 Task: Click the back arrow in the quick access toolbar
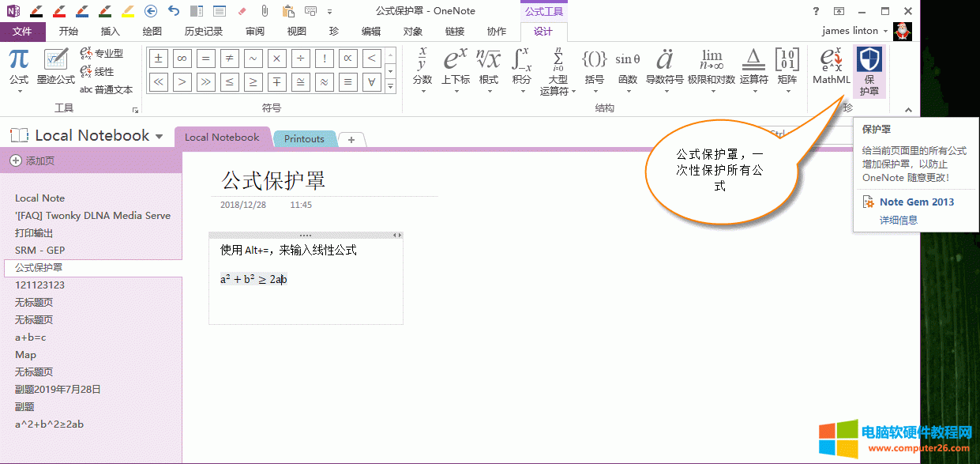[151, 11]
